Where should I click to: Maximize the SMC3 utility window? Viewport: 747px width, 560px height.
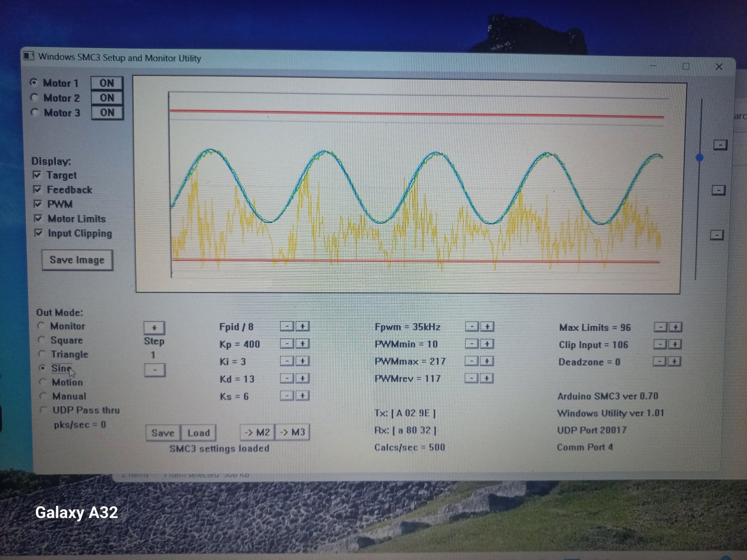pyautogui.click(x=686, y=66)
